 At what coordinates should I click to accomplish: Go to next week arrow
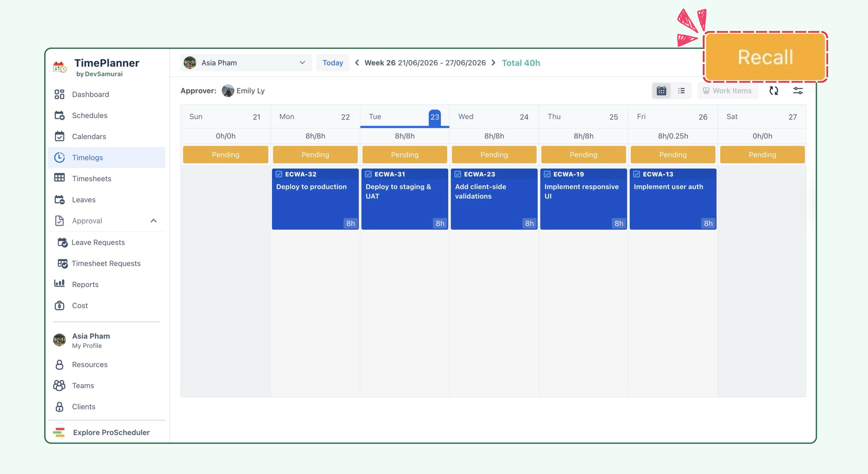click(x=493, y=63)
